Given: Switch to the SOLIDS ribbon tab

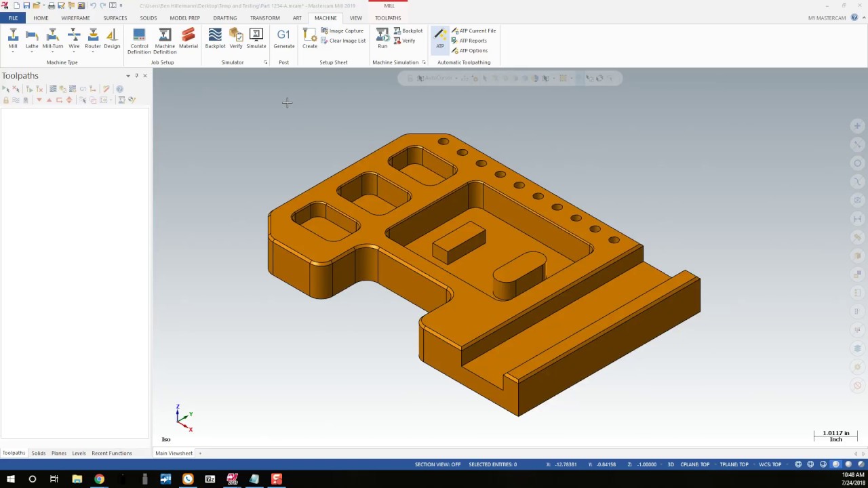Looking at the screenshot, I should coord(149,18).
